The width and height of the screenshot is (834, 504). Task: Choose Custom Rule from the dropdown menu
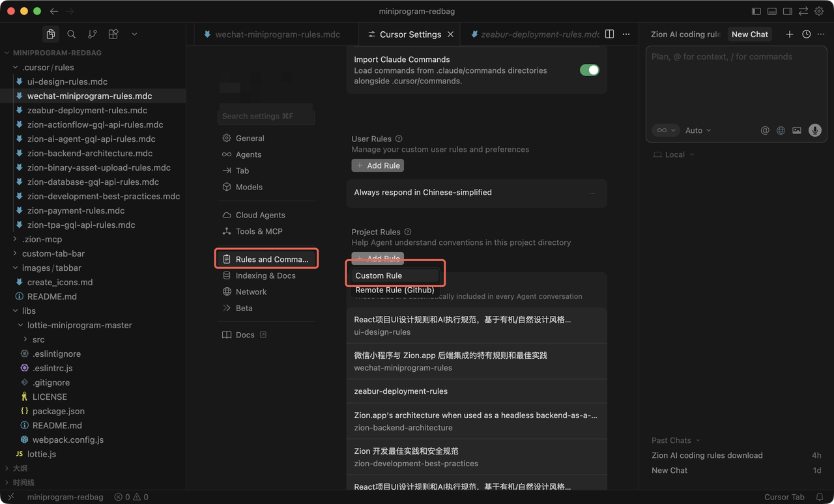[395, 275]
